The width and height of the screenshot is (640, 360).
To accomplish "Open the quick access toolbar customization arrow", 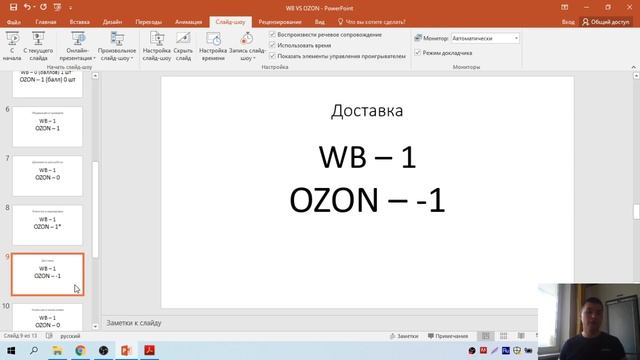I will (70, 8).
